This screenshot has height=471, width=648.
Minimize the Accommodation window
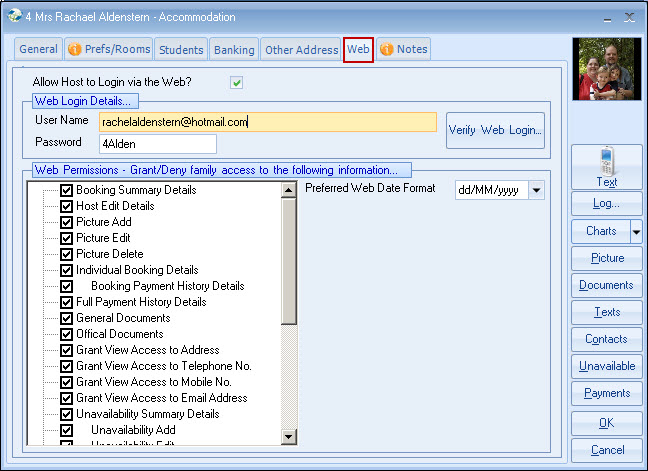click(x=607, y=18)
